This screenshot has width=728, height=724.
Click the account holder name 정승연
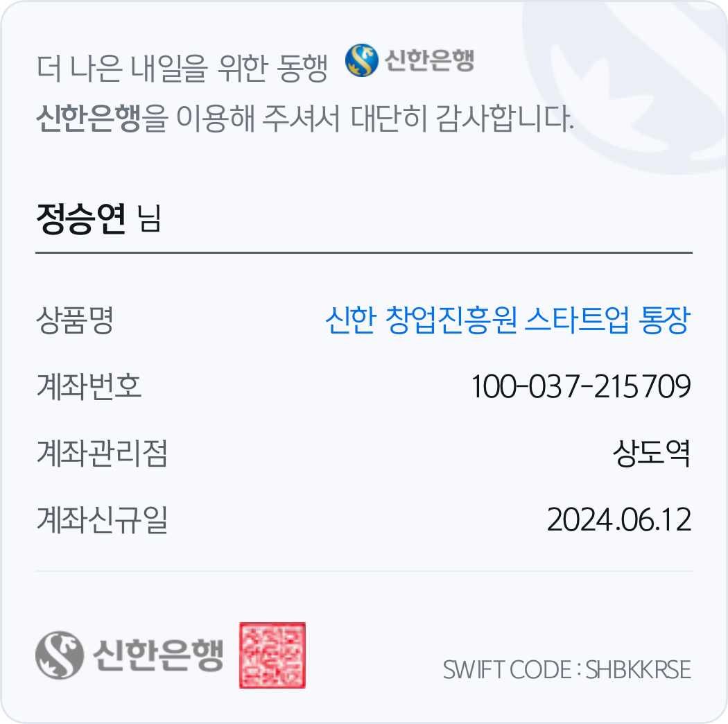81,218
